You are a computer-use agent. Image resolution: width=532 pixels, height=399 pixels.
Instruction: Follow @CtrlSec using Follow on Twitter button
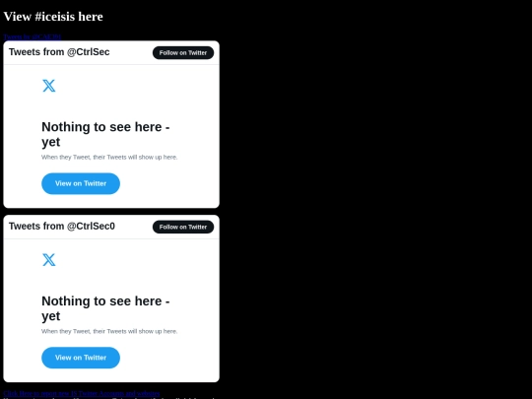tap(183, 52)
